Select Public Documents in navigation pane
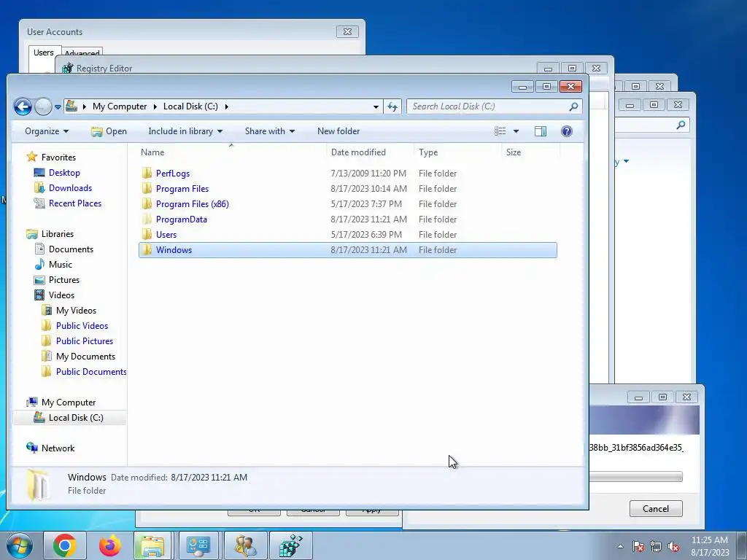The width and height of the screenshot is (747, 560). tap(91, 371)
